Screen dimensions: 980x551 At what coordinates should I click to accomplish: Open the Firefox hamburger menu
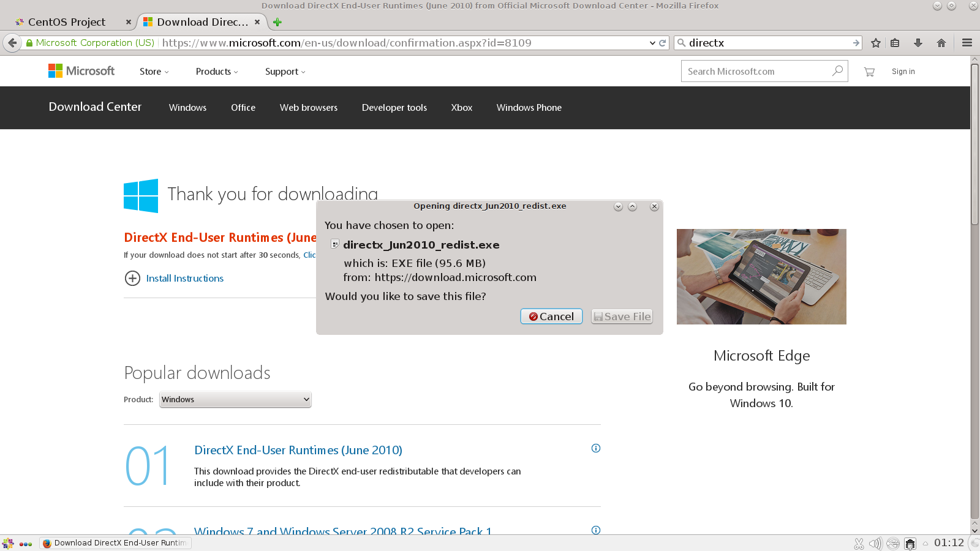click(967, 43)
